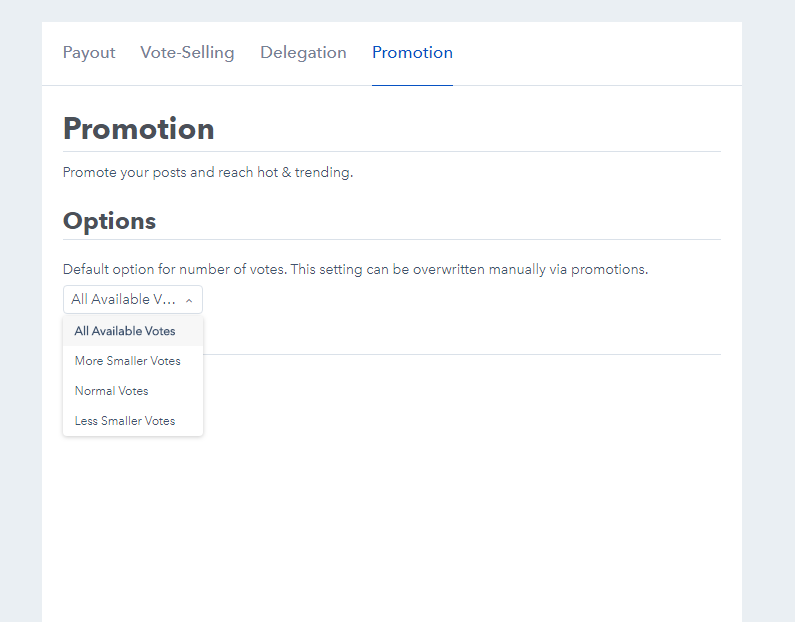The image size is (795, 622).
Task: Click the large Promotion page heading
Action: (139, 129)
